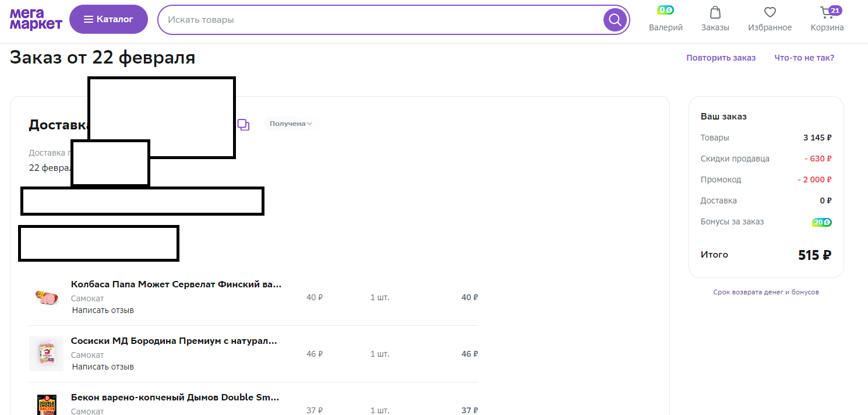Open Заказы bag icon
This screenshot has width=868, height=415.
715,12
